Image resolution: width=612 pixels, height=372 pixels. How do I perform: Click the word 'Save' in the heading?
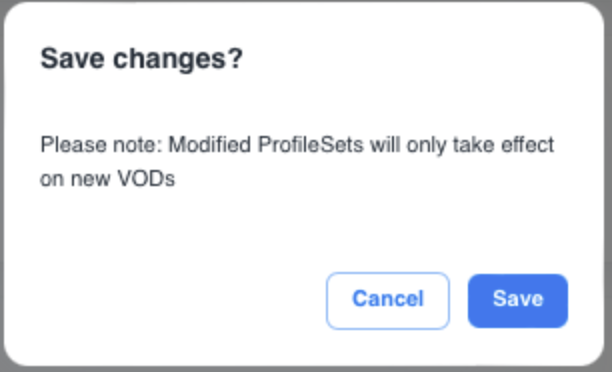[73, 59]
